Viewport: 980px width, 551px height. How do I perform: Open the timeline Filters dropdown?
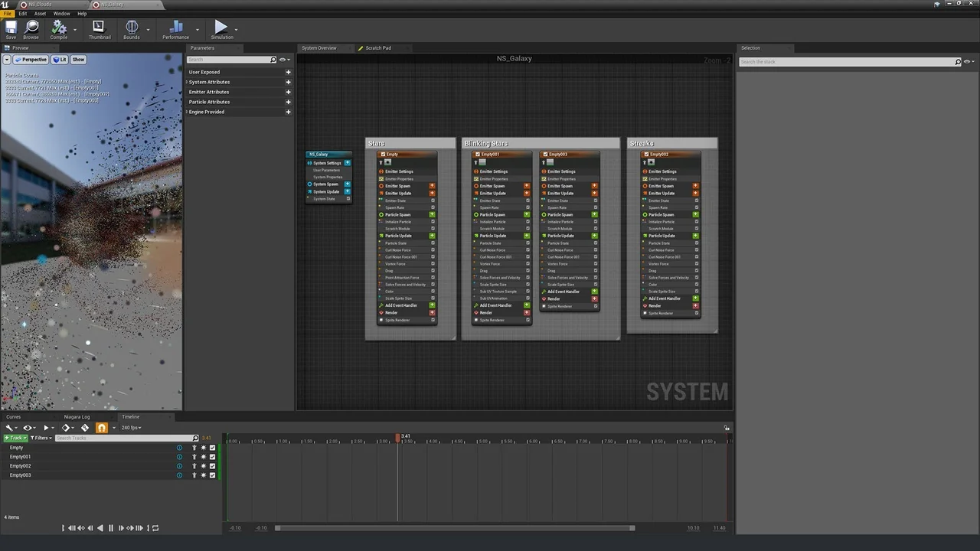pos(41,438)
